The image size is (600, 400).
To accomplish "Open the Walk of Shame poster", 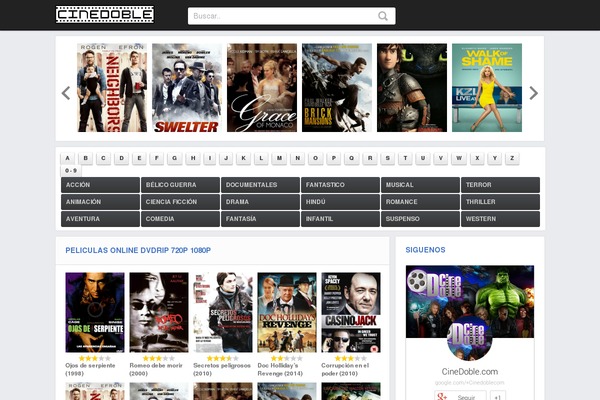I will click(x=487, y=88).
